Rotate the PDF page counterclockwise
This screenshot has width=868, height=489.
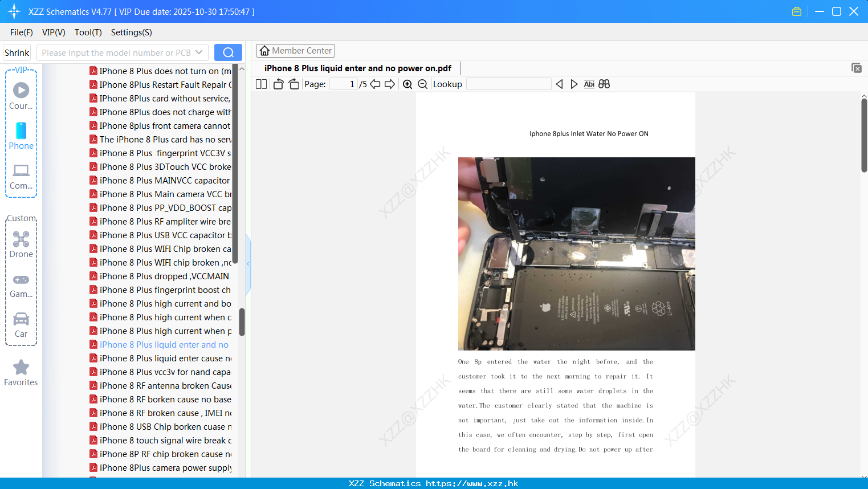click(x=278, y=84)
